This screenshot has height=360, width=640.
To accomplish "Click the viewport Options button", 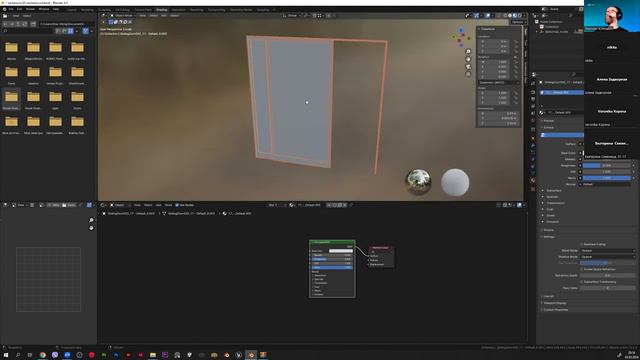I will pyautogui.click(x=518, y=22).
